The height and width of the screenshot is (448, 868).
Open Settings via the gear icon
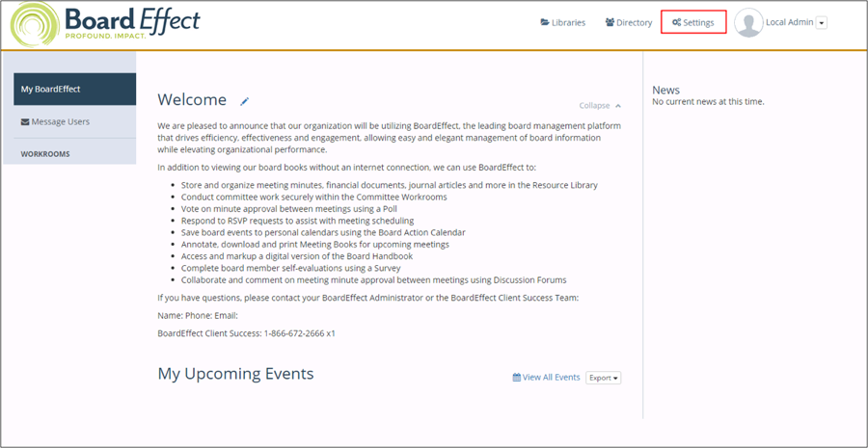click(677, 22)
